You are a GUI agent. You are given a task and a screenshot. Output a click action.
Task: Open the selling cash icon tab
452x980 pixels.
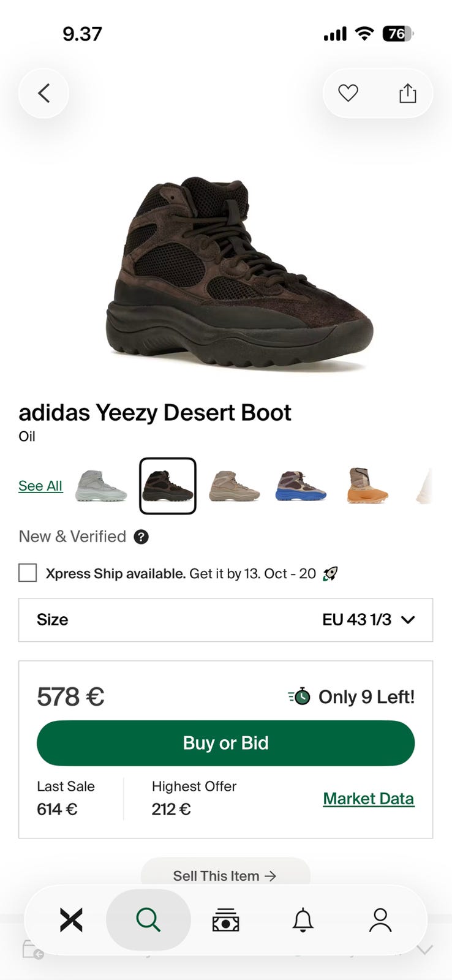[x=225, y=920]
